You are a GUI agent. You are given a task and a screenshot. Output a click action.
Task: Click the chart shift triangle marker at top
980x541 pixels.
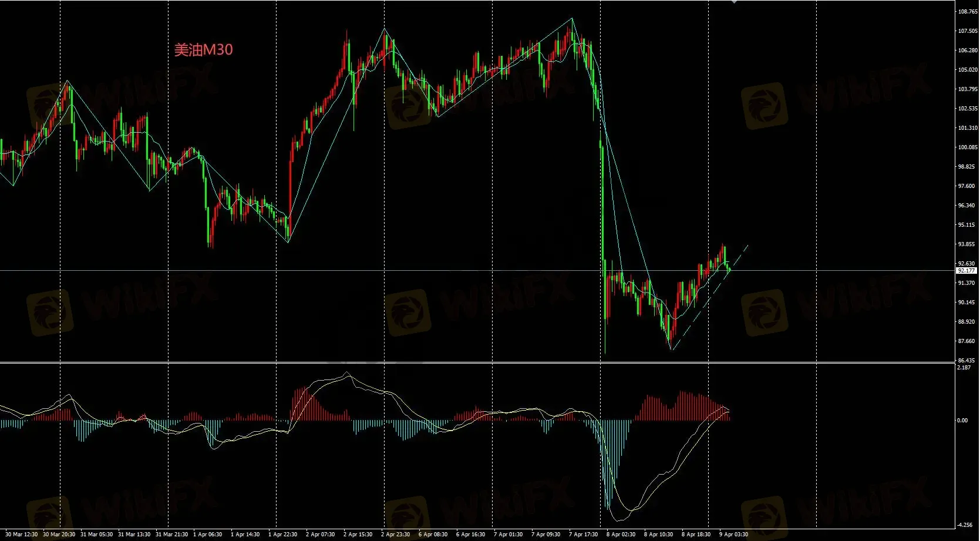(x=734, y=2)
